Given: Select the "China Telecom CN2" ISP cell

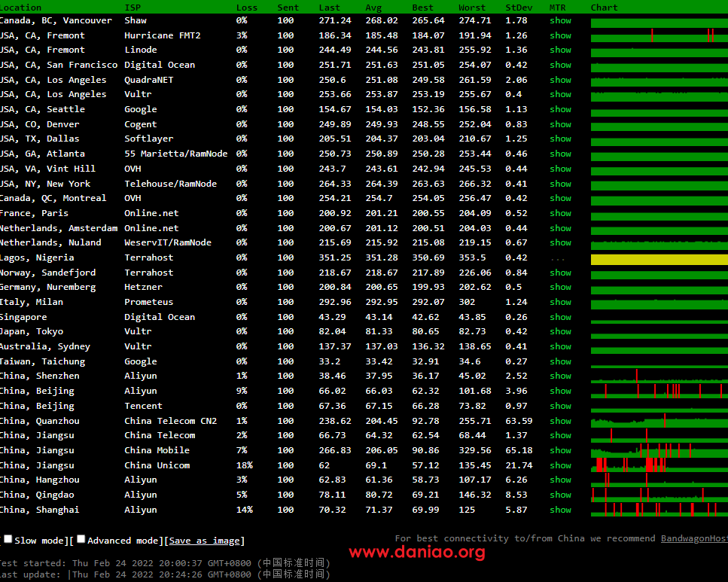Looking at the screenshot, I should pyautogui.click(x=170, y=421).
